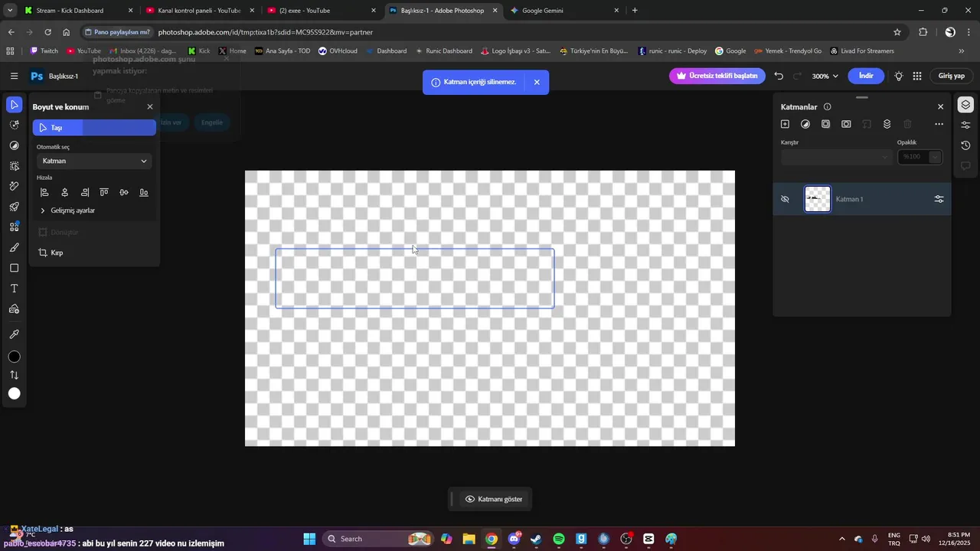
Task: Open the Katmanlar info icon
Action: coord(828,107)
